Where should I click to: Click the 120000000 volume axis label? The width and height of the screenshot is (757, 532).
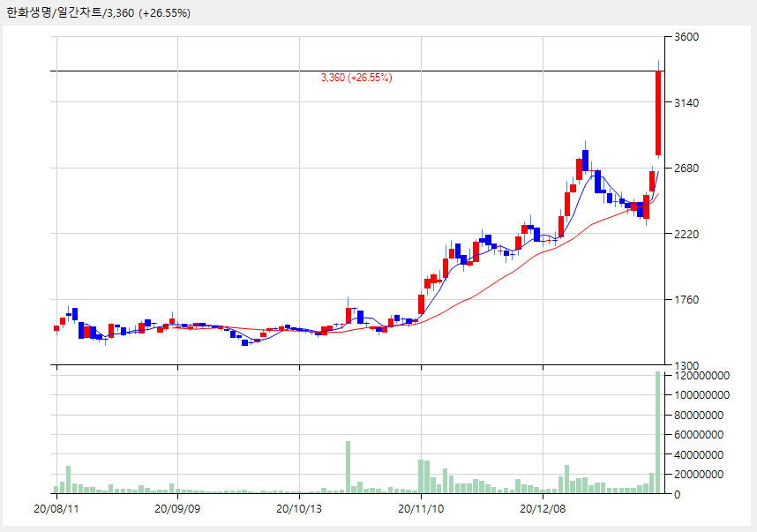click(x=701, y=376)
